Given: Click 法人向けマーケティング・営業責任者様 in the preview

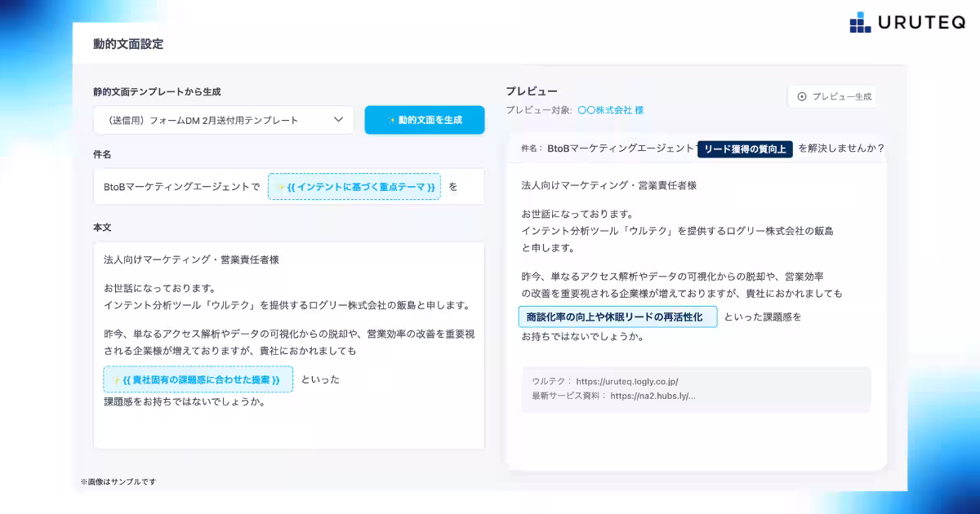Looking at the screenshot, I should click(x=609, y=185).
